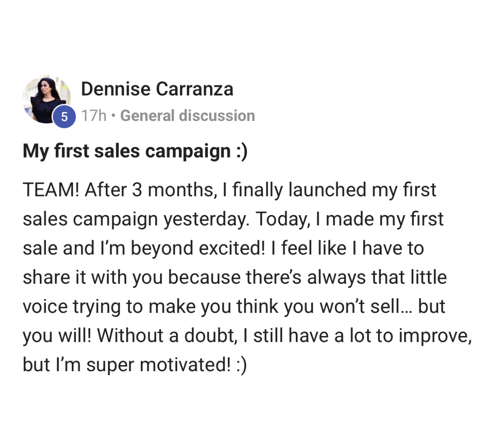Open the General discussion category
The width and height of the screenshot is (498, 448).
[x=188, y=116]
